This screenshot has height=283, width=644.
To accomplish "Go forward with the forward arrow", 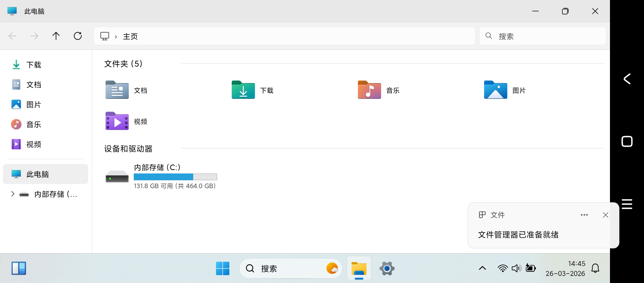I will click(34, 36).
